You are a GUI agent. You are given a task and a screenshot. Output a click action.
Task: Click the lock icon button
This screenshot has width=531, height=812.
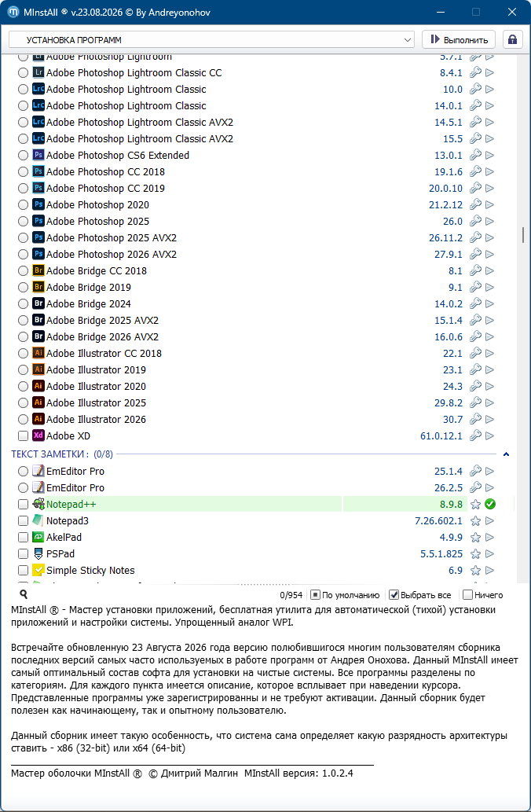point(512,40)
